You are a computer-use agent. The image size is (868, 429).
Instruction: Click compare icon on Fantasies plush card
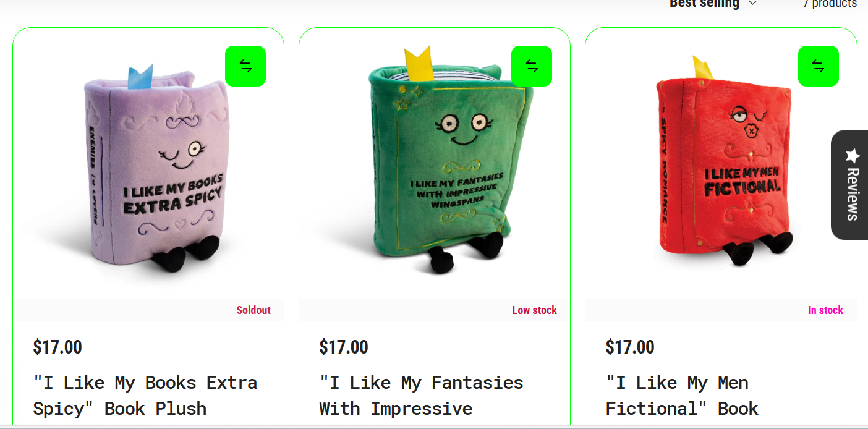point(532,66)
